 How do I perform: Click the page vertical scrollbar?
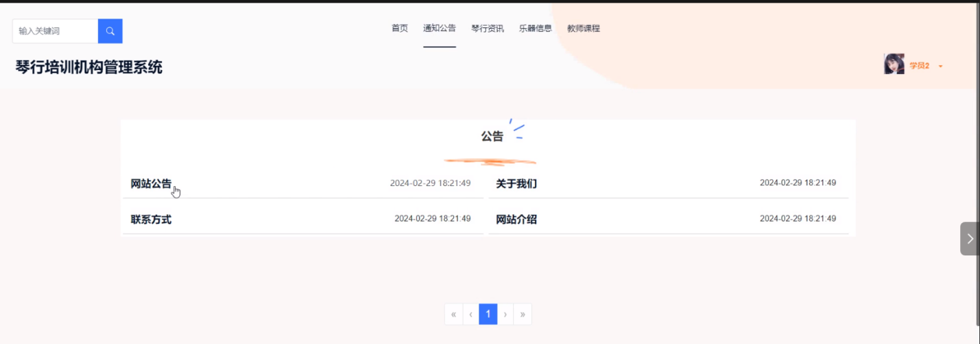tap(977, 165)
